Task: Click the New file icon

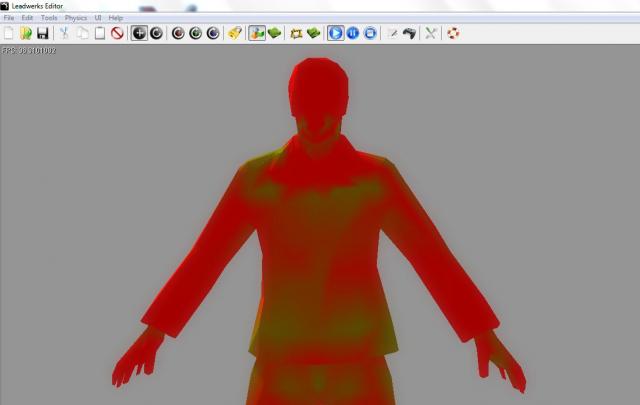Action: pyautogui.click(x=9, y=33)
